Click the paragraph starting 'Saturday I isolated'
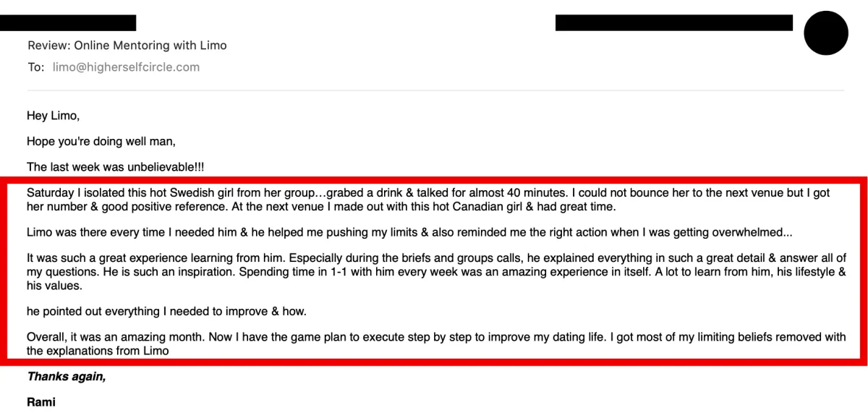This screenshot has width=868, height=418. [x=428, y=200]
